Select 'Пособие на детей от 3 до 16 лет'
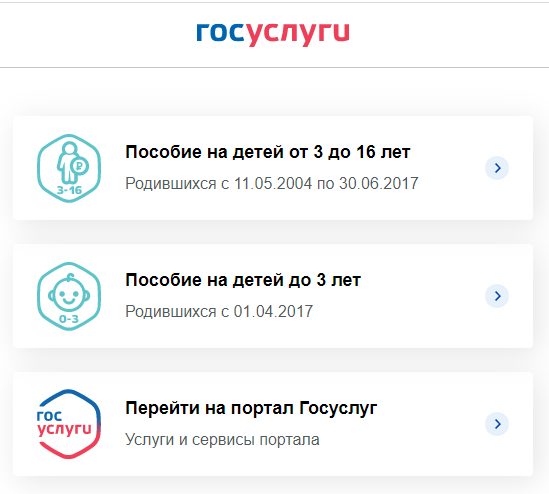 pos(268,152)
